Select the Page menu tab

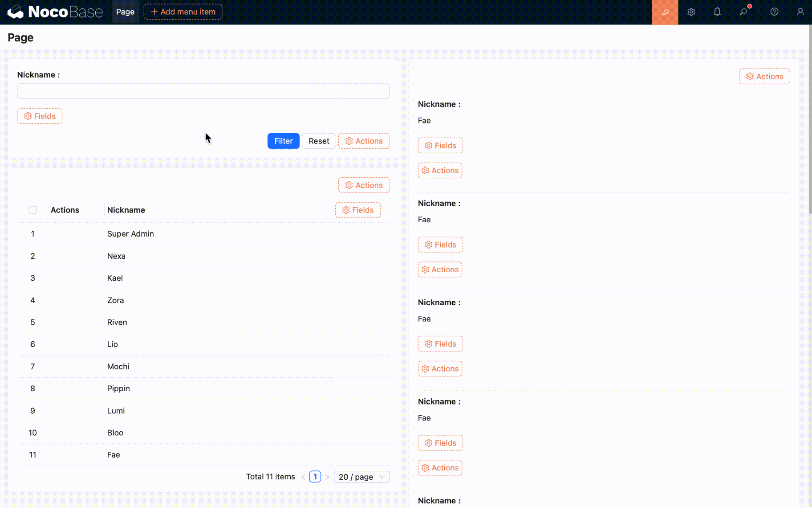click(125, 12)
